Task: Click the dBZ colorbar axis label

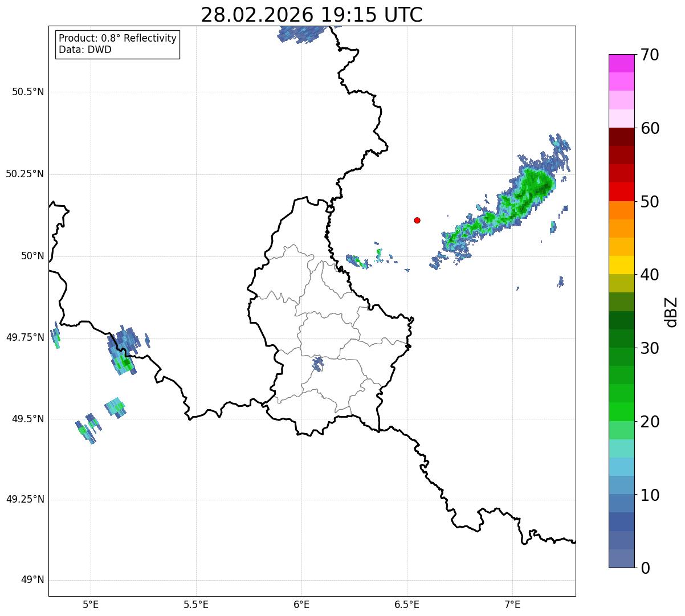Action: (671, 311)
